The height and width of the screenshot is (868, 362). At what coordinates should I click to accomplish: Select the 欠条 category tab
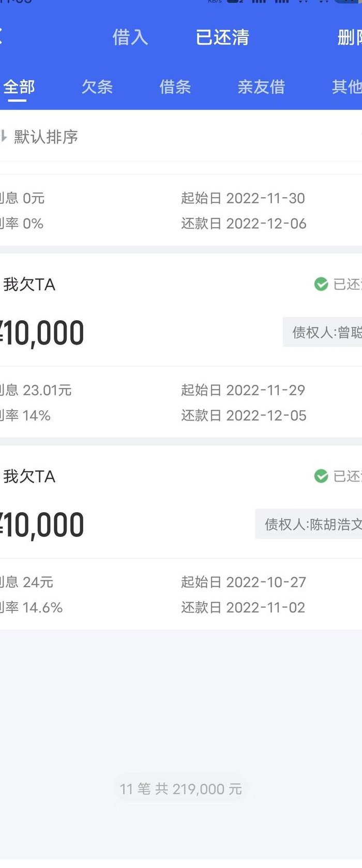pyautogui.click(x=97, y=87)
